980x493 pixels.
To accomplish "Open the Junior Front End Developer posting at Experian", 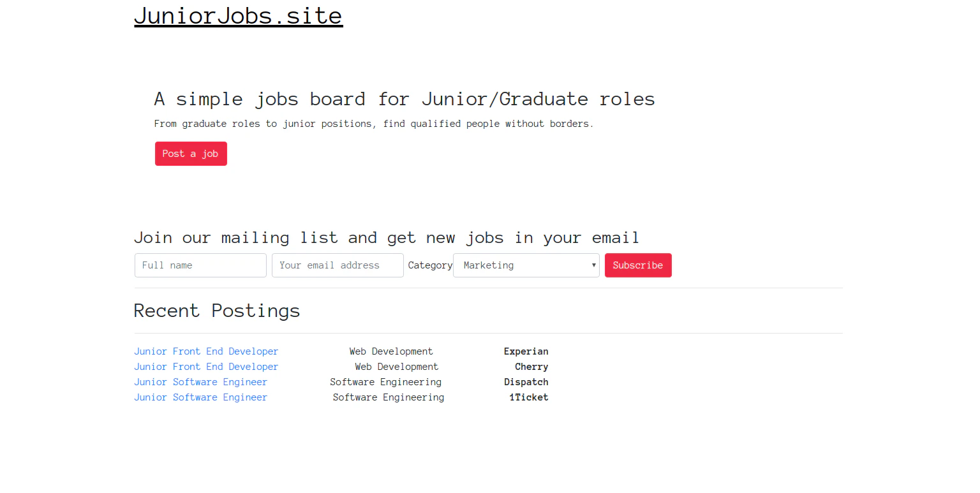I will [205, 351].
